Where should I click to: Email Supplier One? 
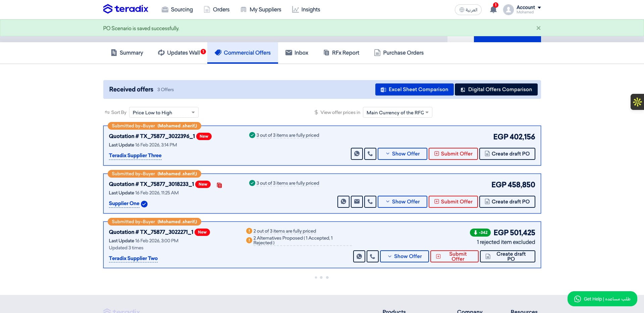(x=357, y=202)
